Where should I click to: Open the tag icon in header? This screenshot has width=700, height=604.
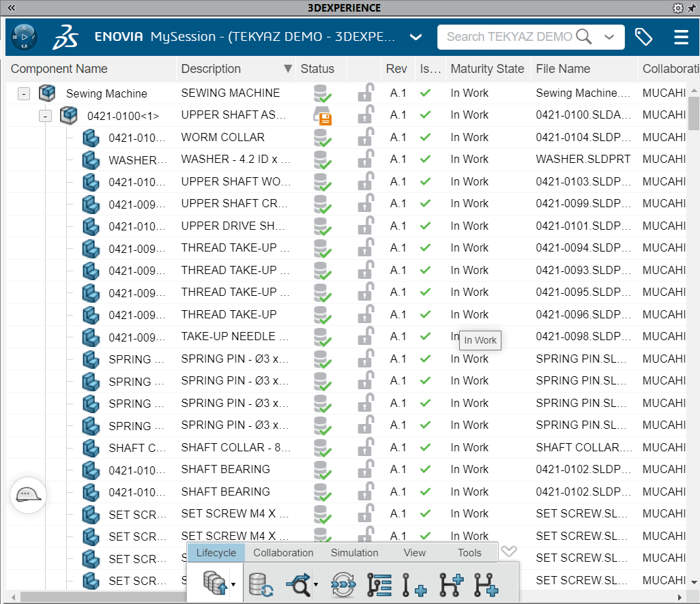(643, 37)
